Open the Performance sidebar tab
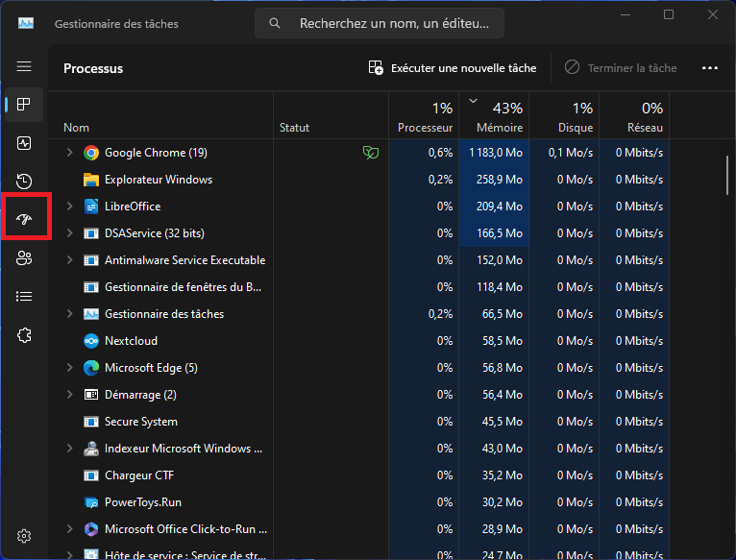The image size is (736, 560). click(24, 143)
